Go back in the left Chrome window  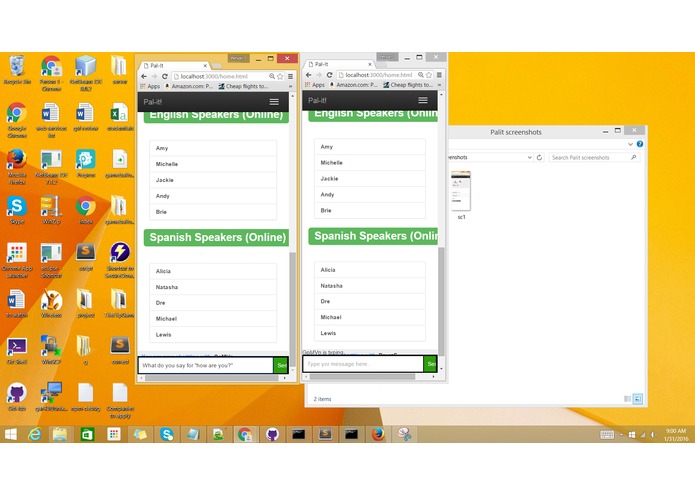144,76
